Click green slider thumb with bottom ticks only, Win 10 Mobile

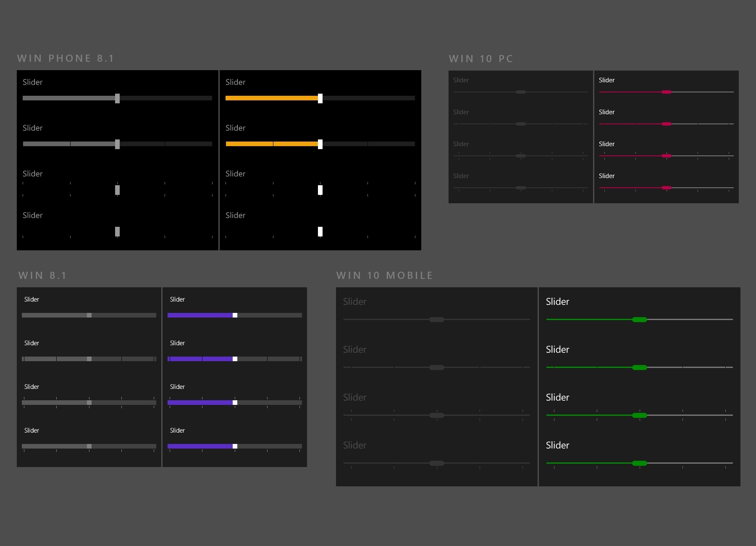tap(640, 463)
